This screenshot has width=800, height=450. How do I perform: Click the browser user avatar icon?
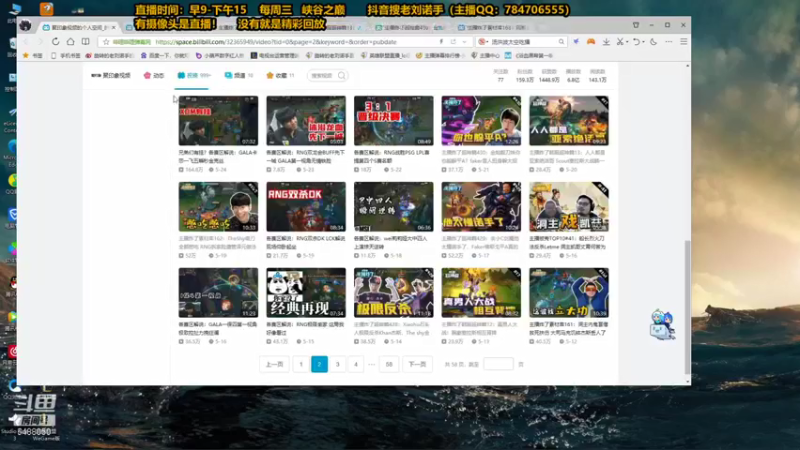pyautogui.click(x=25, y=25)
